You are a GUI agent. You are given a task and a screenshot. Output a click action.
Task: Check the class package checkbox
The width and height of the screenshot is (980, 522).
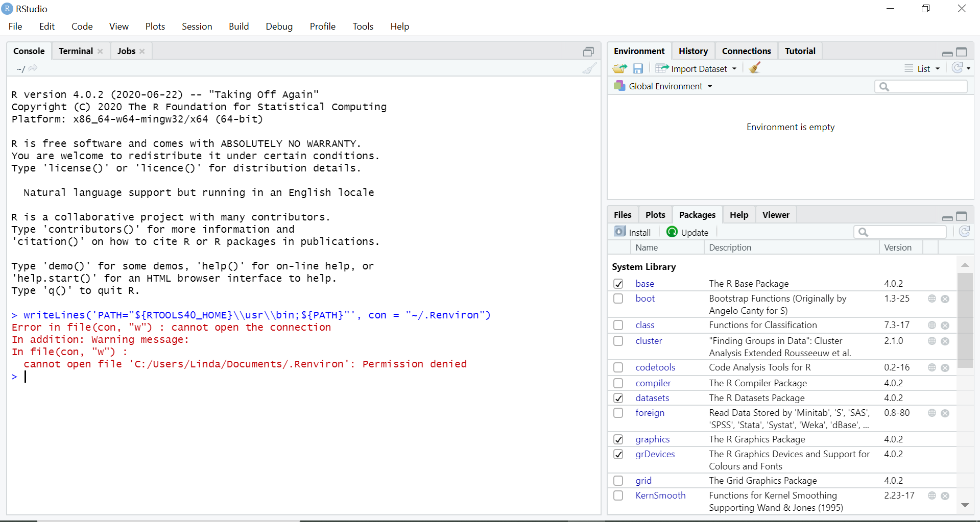618,325
